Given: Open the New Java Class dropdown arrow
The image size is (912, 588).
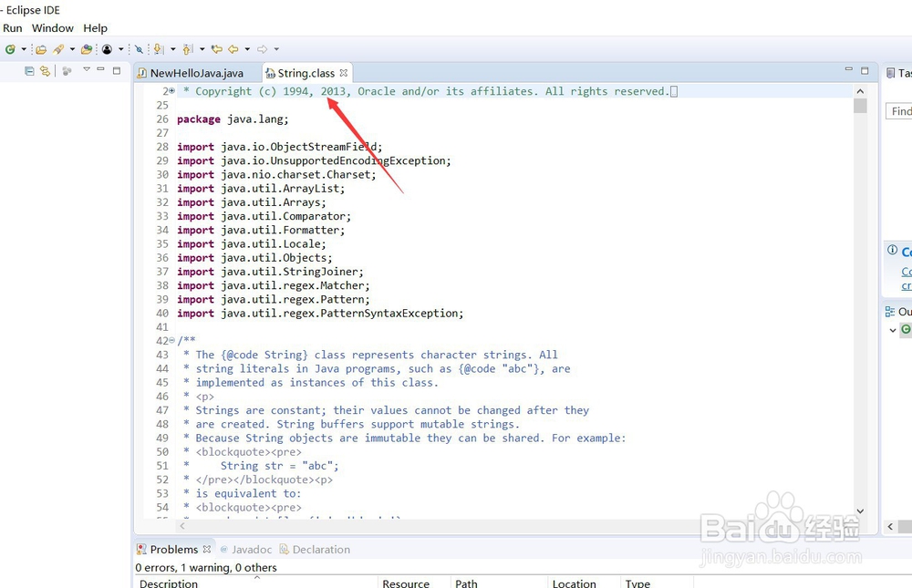Looking at the screenshot, I should click(x=24, y=49).
